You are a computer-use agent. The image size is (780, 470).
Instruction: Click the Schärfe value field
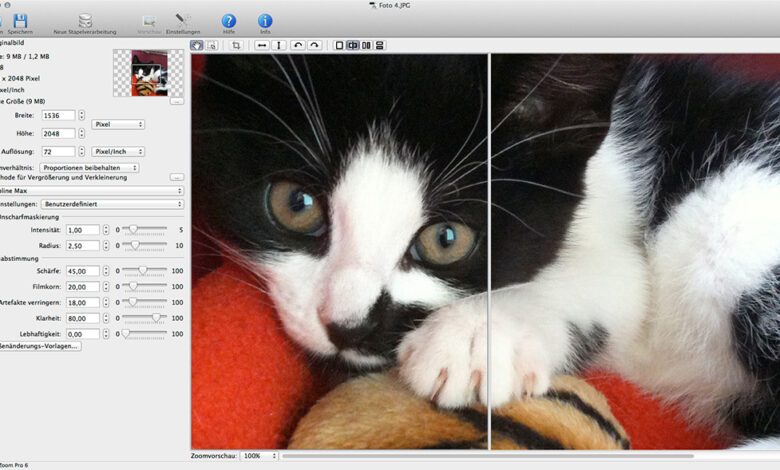click(83, 271)
